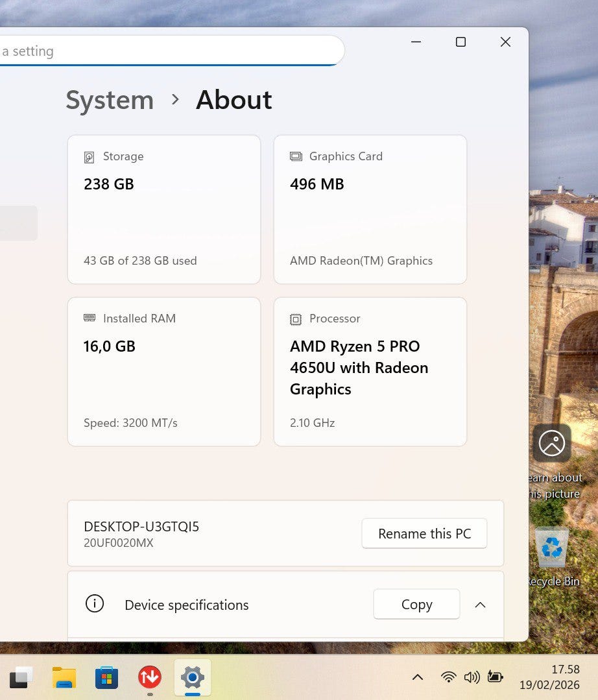The width and height of the screenshot is (598, 700).
Task: Launch Microsoft Store from the taskbar
Action: point(107,678)
